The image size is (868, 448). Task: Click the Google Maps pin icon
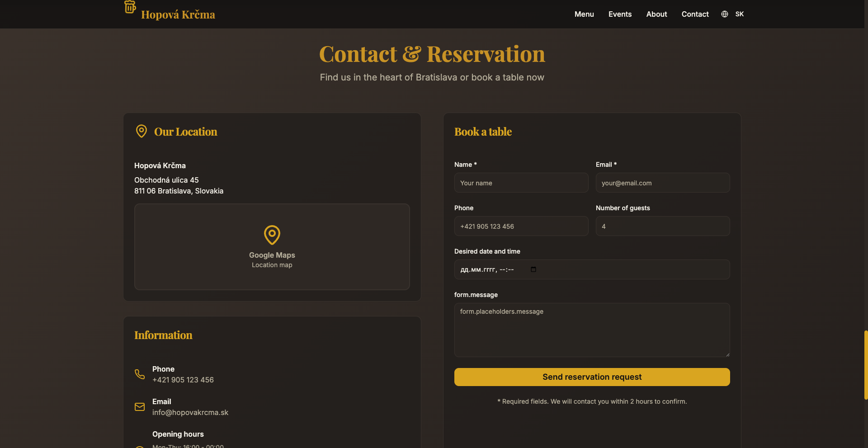tap(272, 235)
